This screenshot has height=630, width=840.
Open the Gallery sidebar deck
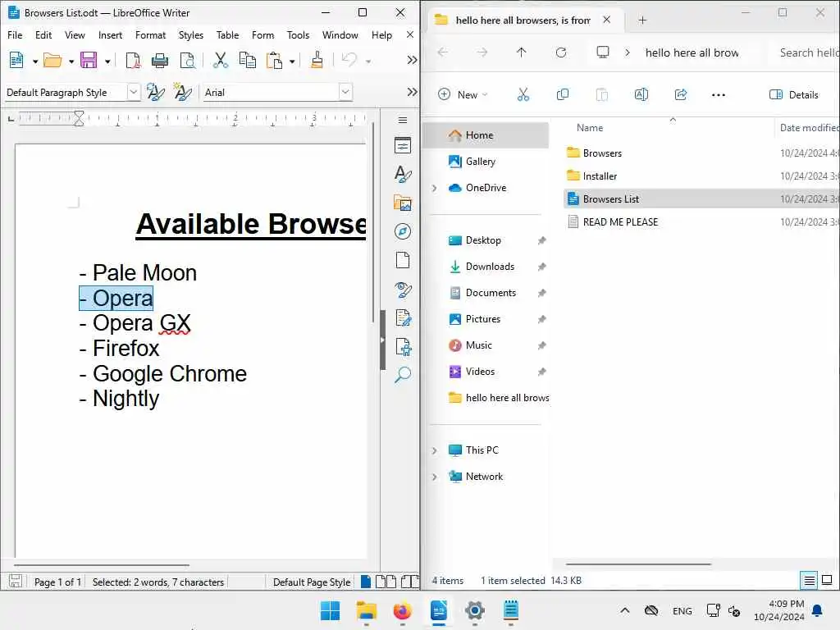pos(403,203)
